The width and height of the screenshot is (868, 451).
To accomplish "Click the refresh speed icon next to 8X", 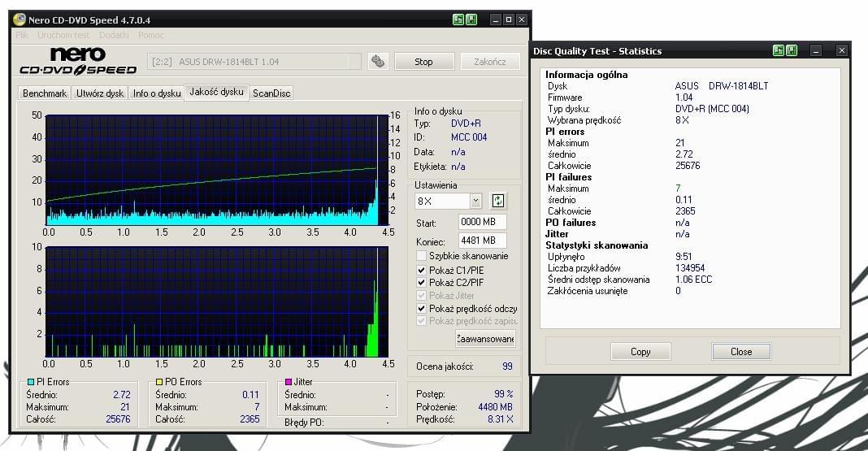I will pos(498,201).
